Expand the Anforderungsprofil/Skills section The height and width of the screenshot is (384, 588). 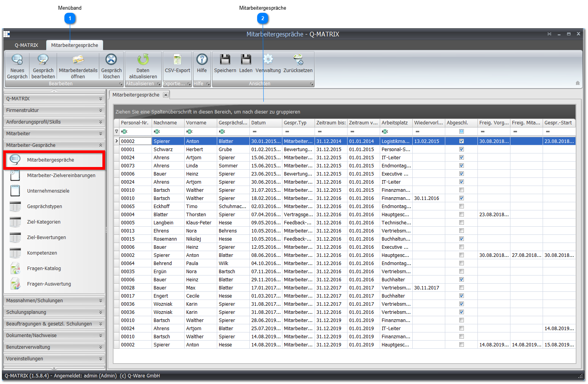click(x=54, y=122)
